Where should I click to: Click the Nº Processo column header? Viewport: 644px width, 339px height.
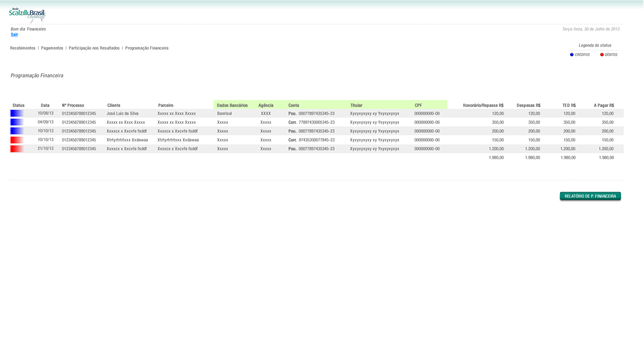73,105
